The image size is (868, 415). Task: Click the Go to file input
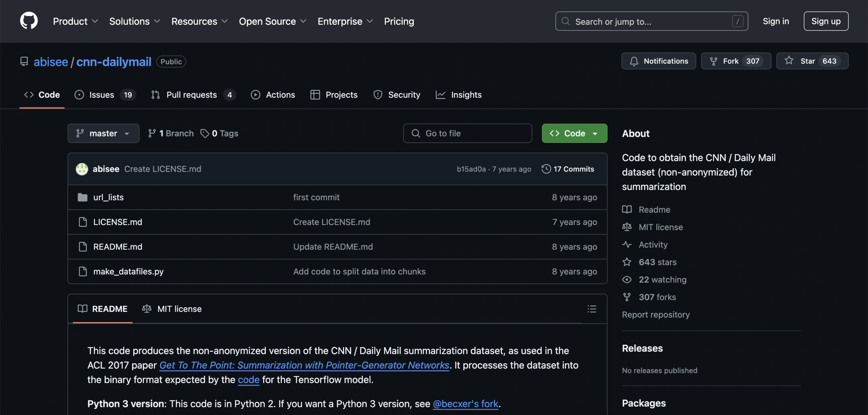pyautogui.click(x=468, y=133)
